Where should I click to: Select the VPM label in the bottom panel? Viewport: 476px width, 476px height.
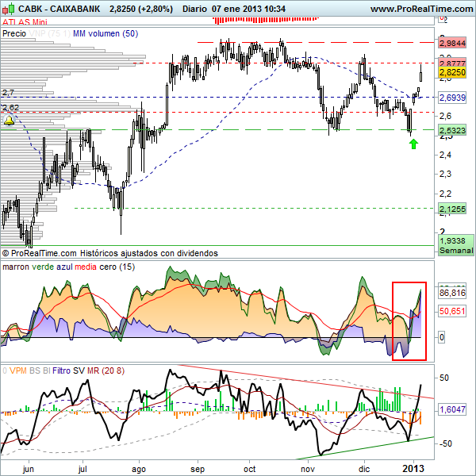click(18, 370)
